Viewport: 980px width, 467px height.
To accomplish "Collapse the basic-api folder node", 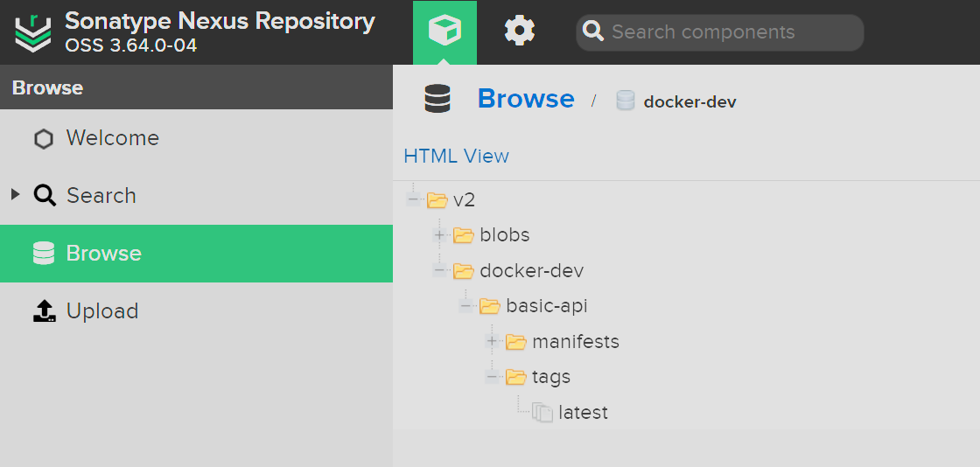I will pos(465,306).
